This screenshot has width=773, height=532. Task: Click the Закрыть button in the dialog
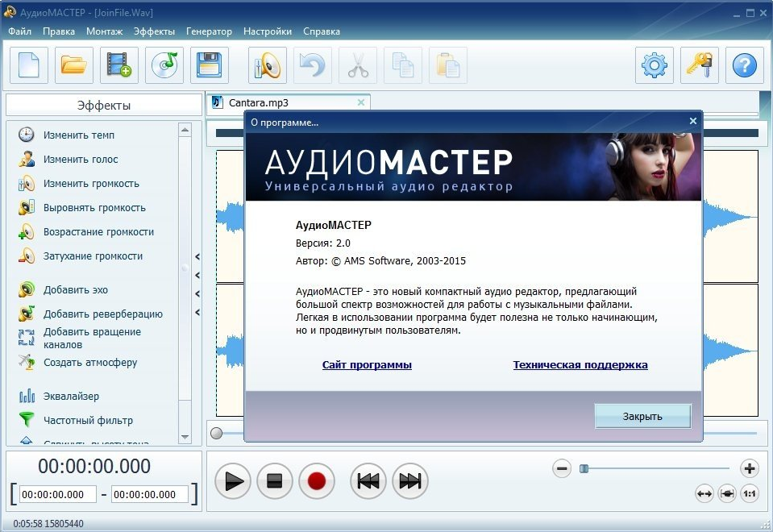point(642,416)
